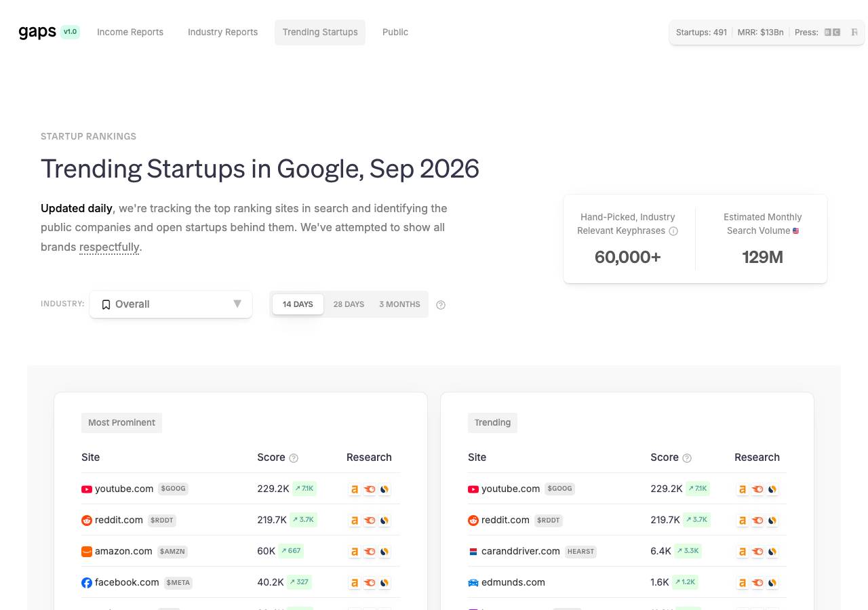Click the '327' score change badge
Image resolution: width=868 pixels, height=610 pixels.
tap(299, 582)
